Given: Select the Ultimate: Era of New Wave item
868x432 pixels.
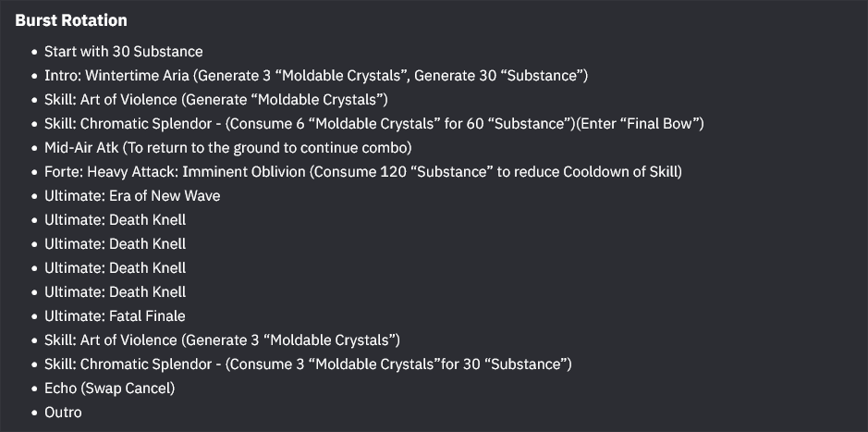Looking at the screenshot, I should 132,196.
